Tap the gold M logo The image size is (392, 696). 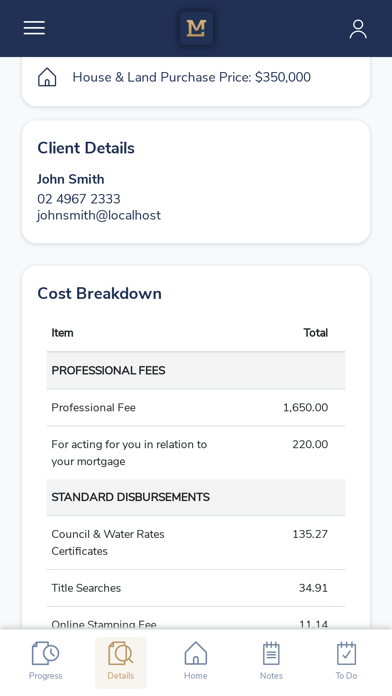coord(196,28)
